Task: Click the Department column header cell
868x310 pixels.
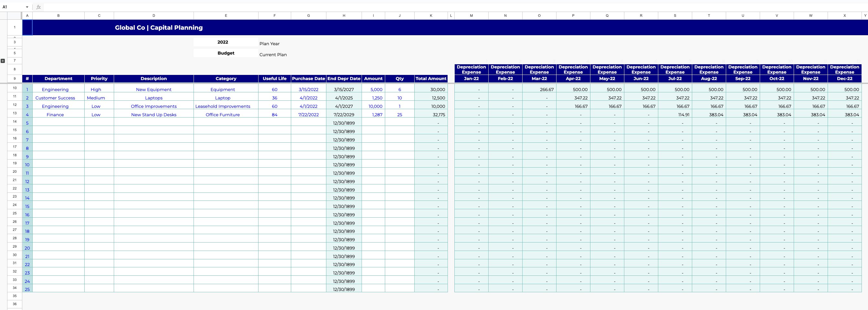Action: (x=58, y=78)
